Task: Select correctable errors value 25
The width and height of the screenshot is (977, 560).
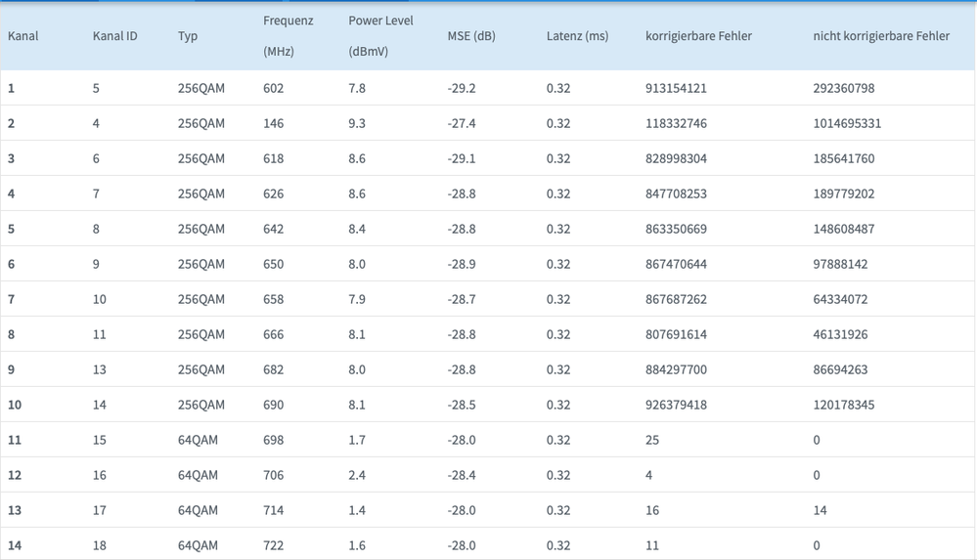Action: tap(651, 441)
